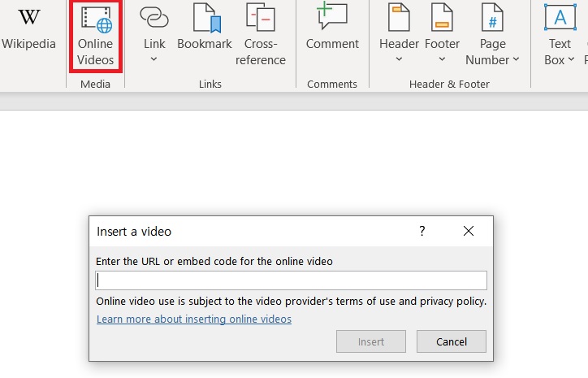The width and height of the screenshot is (588, 378).
Task: Click the video URL input field
Action: (x=291, y=280)
